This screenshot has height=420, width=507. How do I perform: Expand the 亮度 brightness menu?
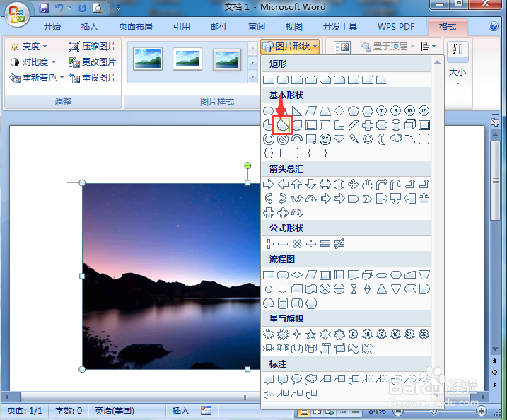(28, 47)
